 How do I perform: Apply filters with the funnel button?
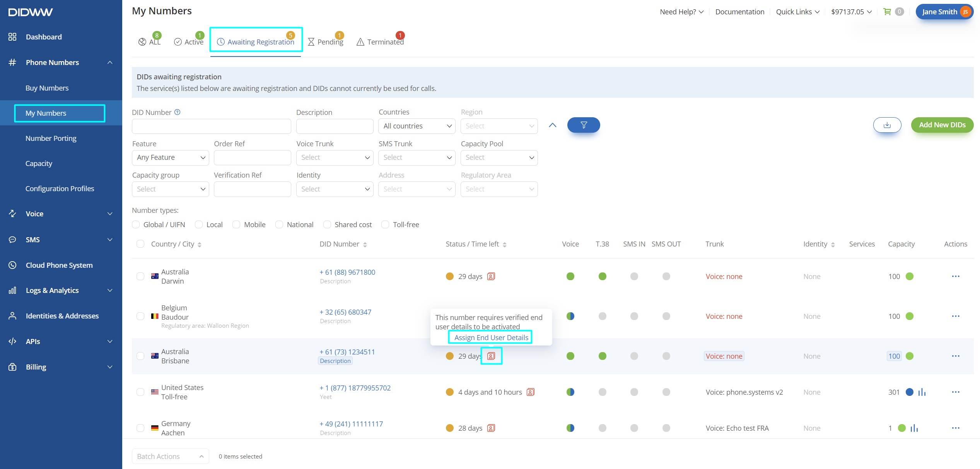[584, 125]
